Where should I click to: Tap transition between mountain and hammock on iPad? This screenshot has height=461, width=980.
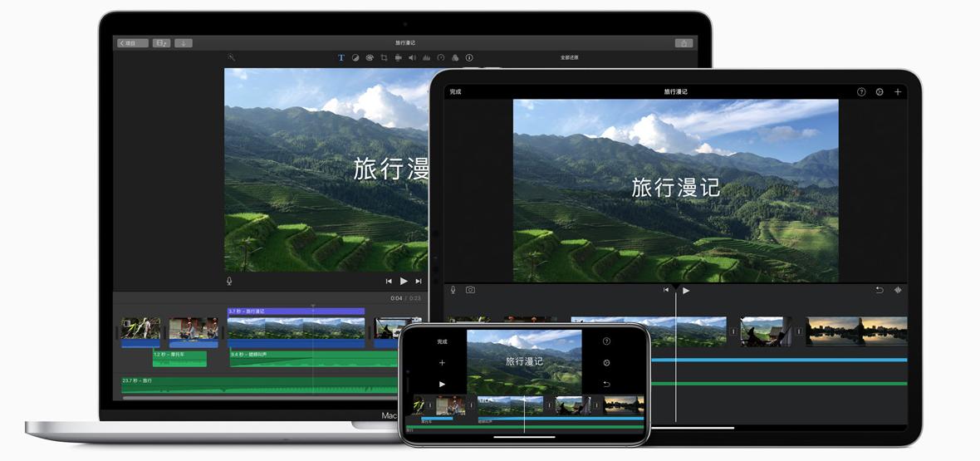tap(733, 332)
